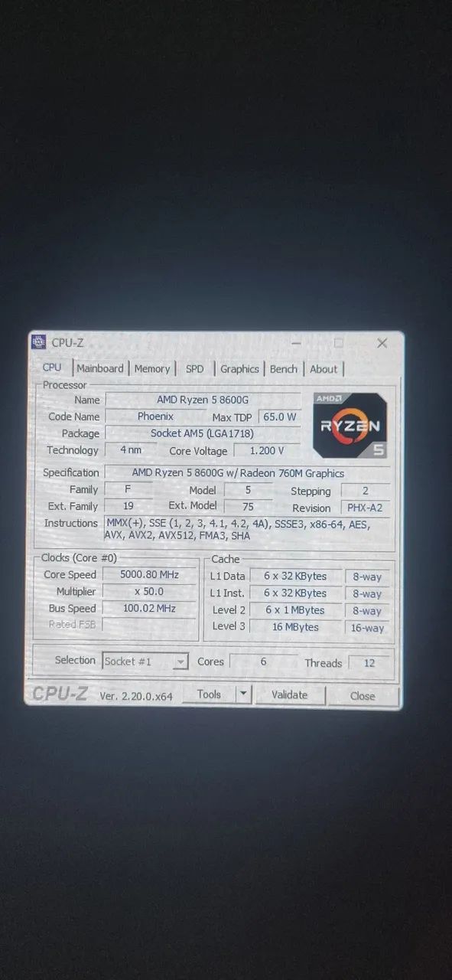Open the Socket #1 selection dropdown
Image resolution: width=452 pixels, height=980 pixels.
click(x=145, y=661)
